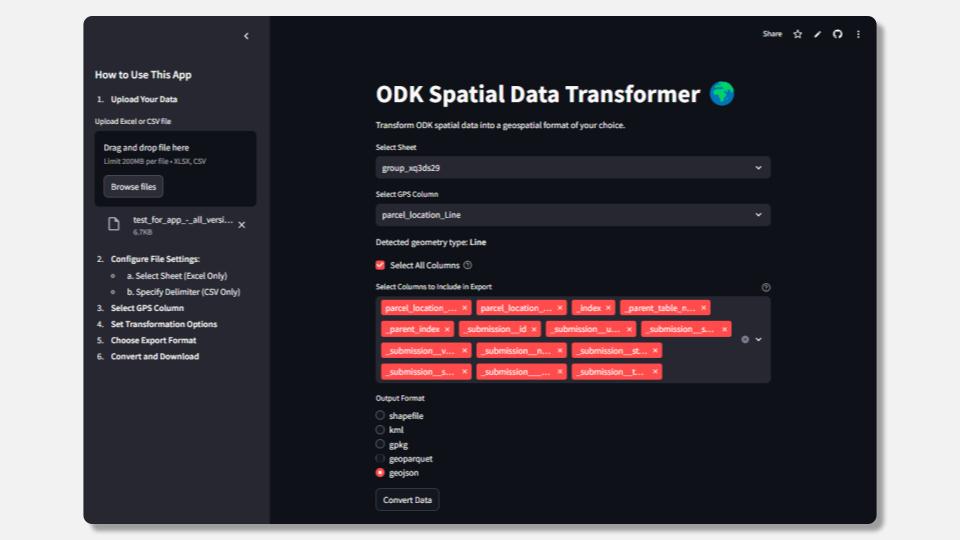960x540 pixels.
Task: Show help icon for Select Columns to Include
Action: tap(765, 287)
